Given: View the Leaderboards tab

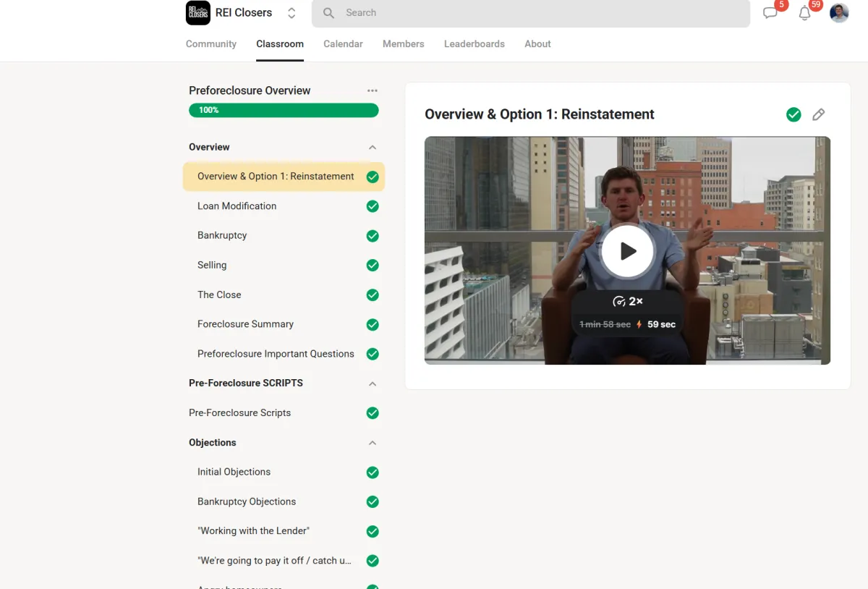Looking at the screenshot, I should coord(475,44).
